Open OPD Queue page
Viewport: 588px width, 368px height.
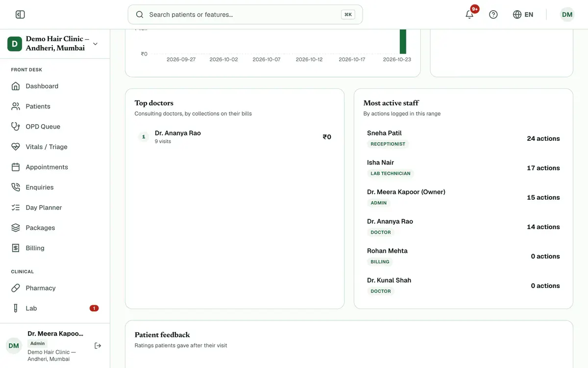[x=55, y=127]
